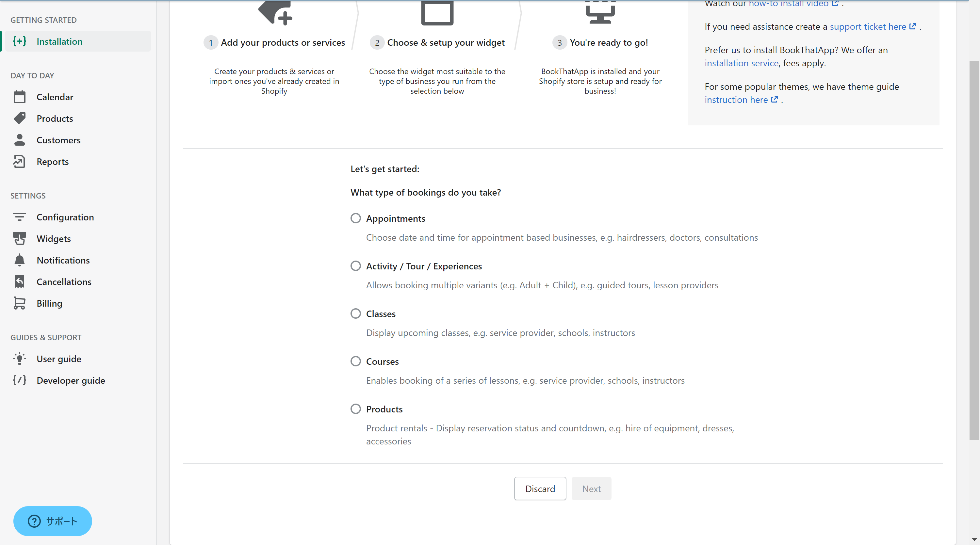Click the Notifications bell icon
The image size is (980, 545).
19,260
